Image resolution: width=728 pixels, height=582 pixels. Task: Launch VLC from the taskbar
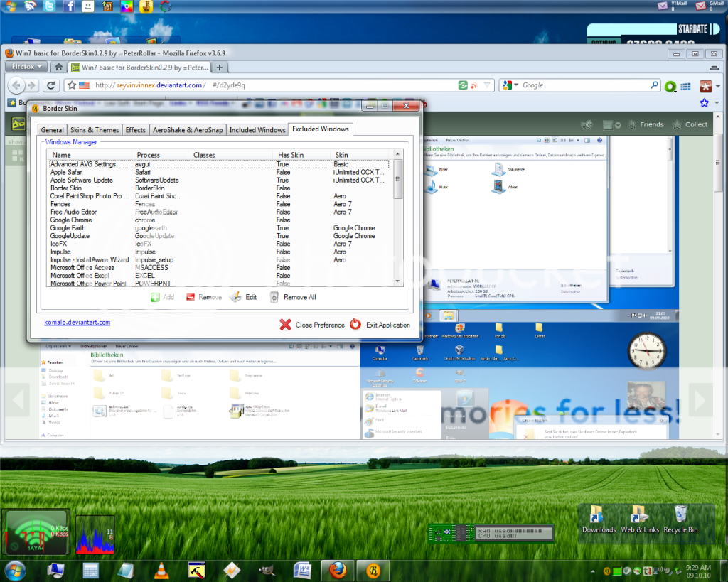point(161,570)
